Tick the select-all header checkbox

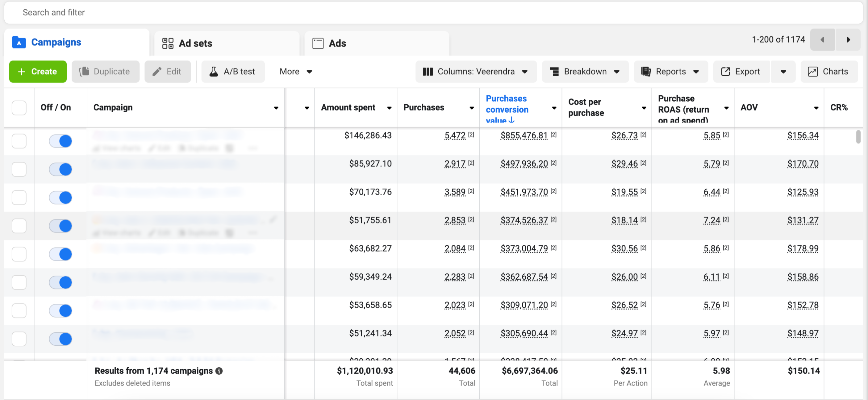click(x=19, y=108)
